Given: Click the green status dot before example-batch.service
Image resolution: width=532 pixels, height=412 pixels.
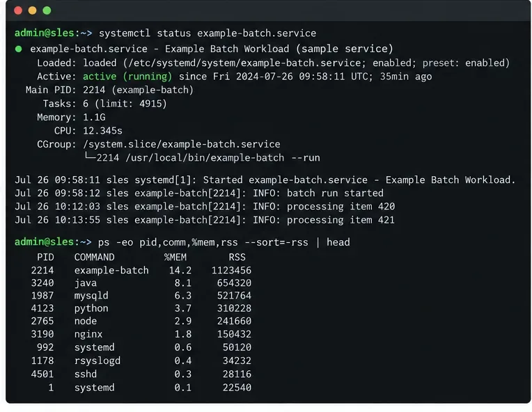Looking at the screenshot, I should tap(19, 49).
